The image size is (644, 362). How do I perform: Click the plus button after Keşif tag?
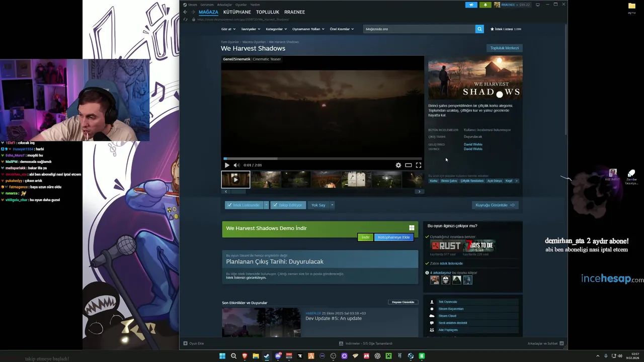click(x=517, y=180)
